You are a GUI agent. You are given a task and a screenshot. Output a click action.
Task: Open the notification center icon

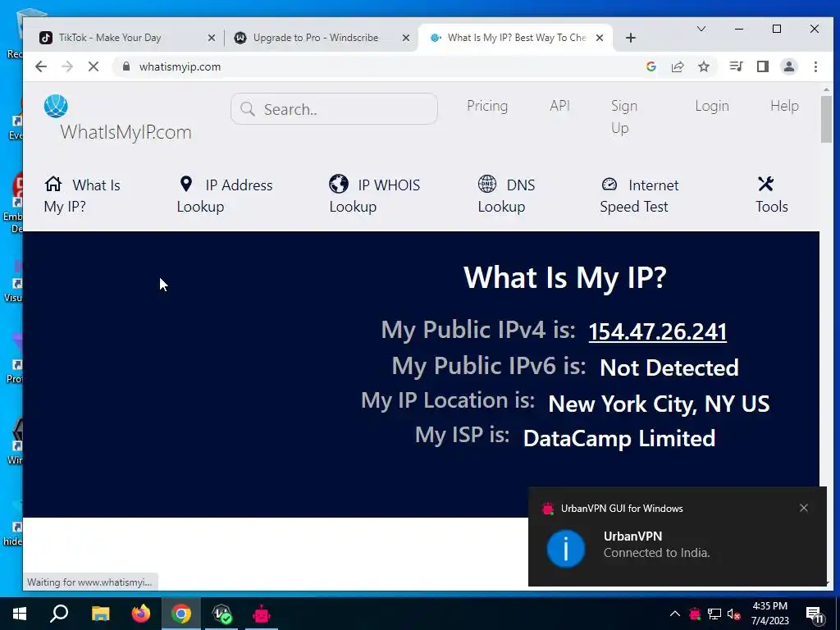point(815,615)
